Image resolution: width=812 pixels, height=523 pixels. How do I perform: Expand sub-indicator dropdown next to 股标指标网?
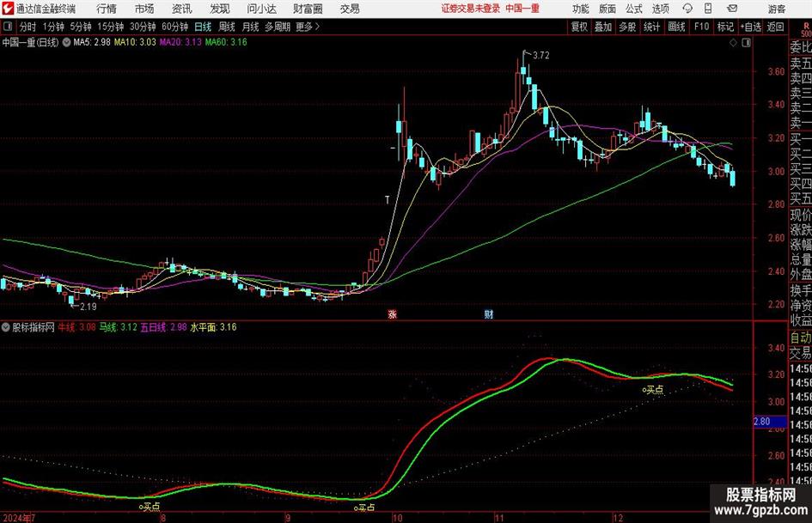coord(6,327)
